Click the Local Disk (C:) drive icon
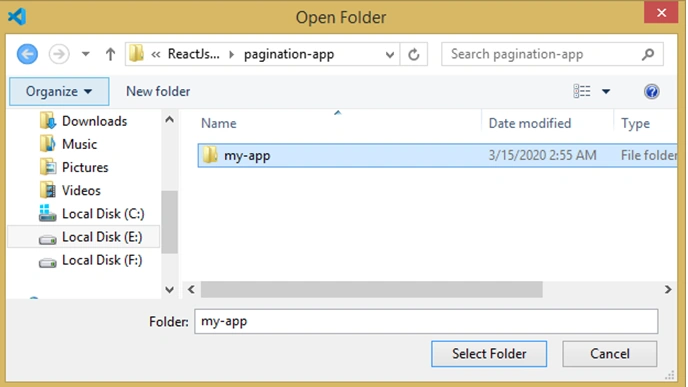688x387 pixels. pyautogui.click(x=47, y=214)
